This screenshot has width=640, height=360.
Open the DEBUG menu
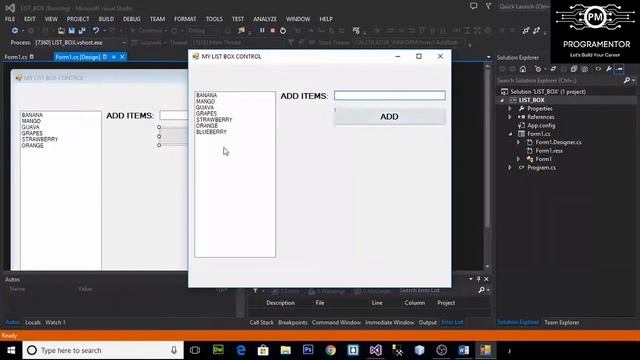pos(132,19)
